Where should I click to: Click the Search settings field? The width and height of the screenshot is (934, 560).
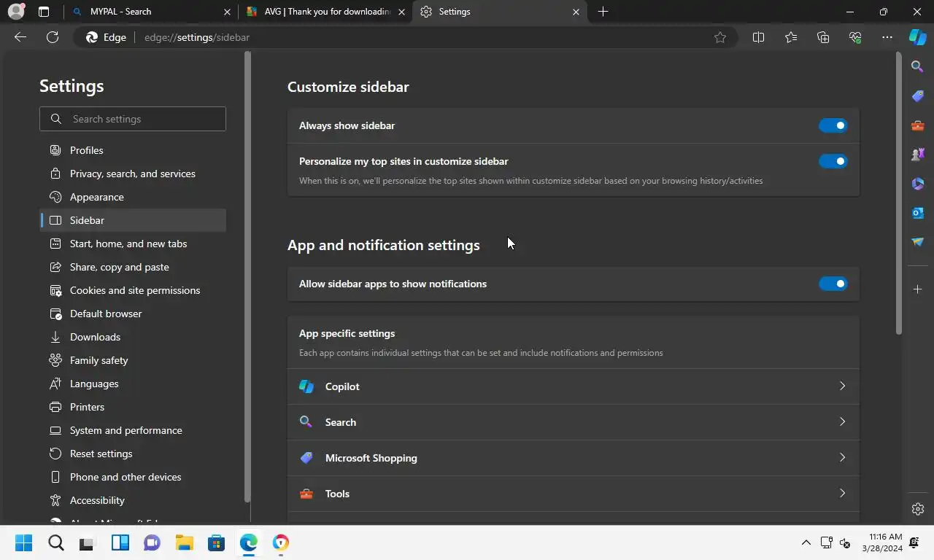[133, 119]
